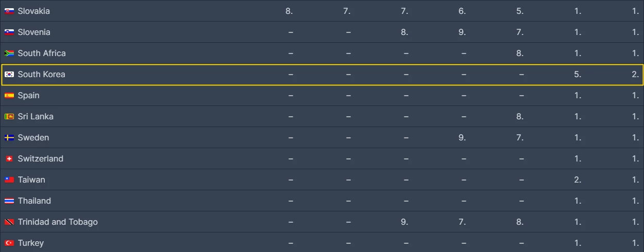The height and width of the screenshot is (252, 644).
Task: Open the Switzerland country link
Action: pyautogui.click(x=40, y=159)
